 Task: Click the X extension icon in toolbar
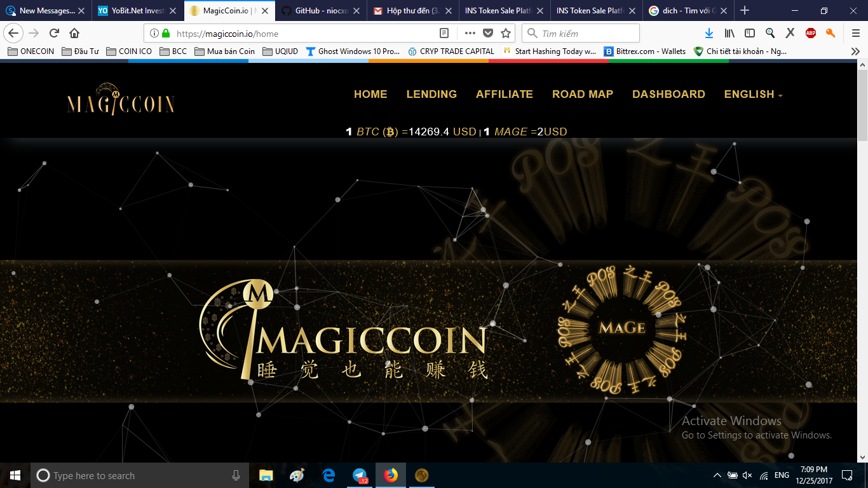click(790, 33)
